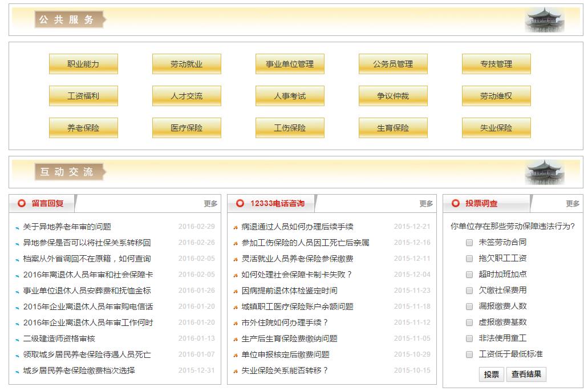
Task: Open message 关于异地养老年审的问题
Action: point(67,227)
